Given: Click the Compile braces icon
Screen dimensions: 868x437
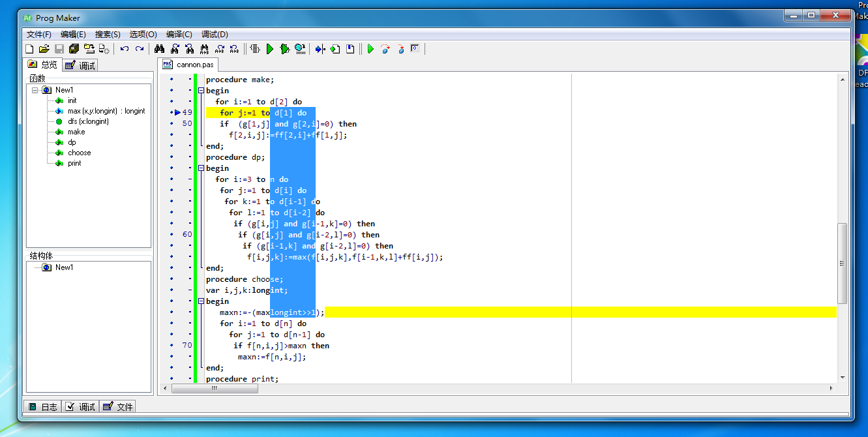Looking at the screenshot, I should click(255, 49).
